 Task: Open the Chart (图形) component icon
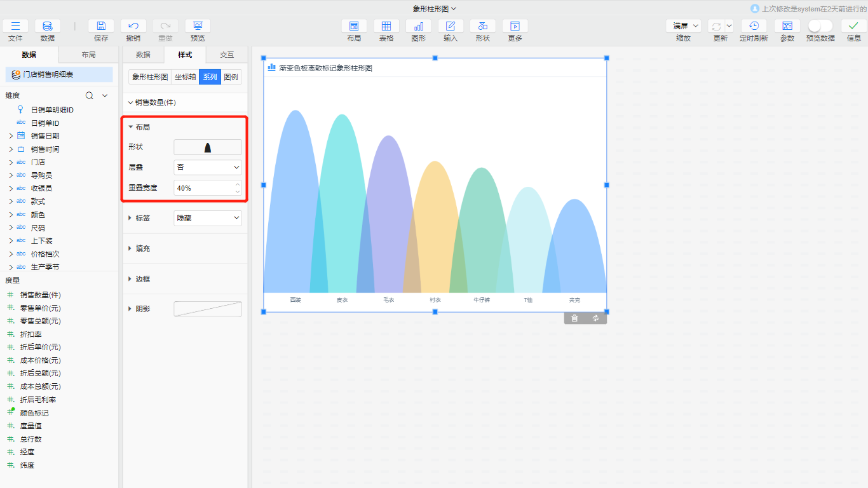pos(419,26)
